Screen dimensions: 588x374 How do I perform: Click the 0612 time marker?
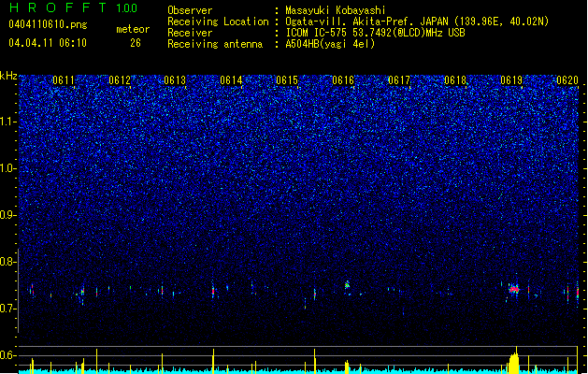120,80
